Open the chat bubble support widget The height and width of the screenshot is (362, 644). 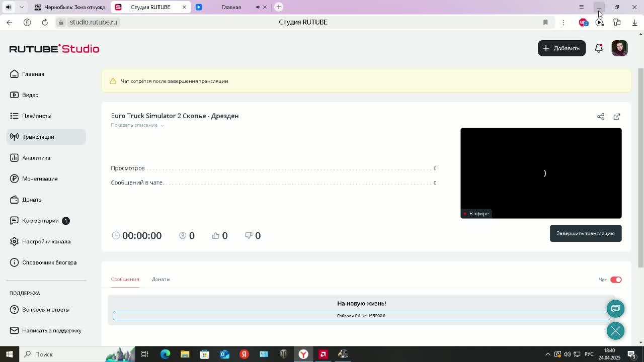pyautogui.click(x=615, y=309)
